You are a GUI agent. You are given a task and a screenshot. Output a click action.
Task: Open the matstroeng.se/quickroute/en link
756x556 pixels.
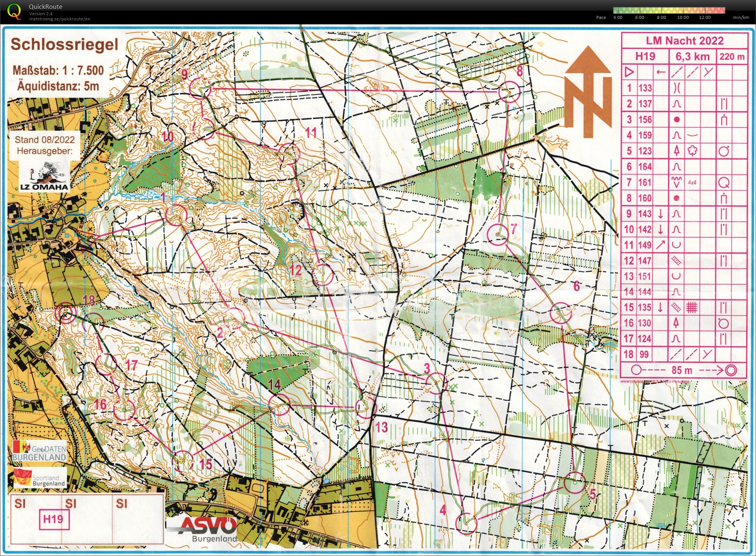click(60, 19)
